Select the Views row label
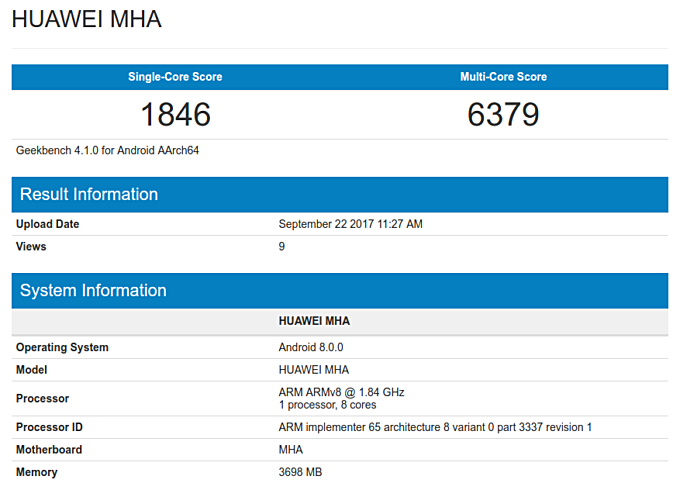 (31, 246)
